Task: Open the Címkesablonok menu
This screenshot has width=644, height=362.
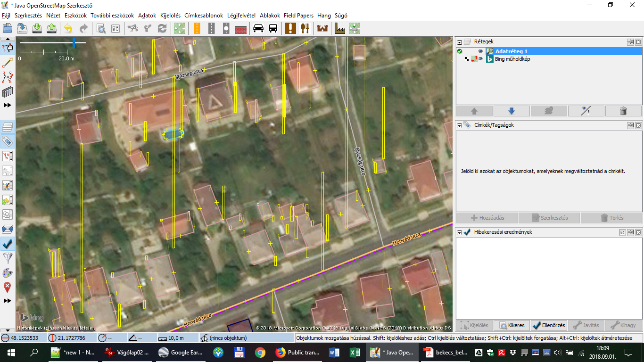Action: (204, 16)
